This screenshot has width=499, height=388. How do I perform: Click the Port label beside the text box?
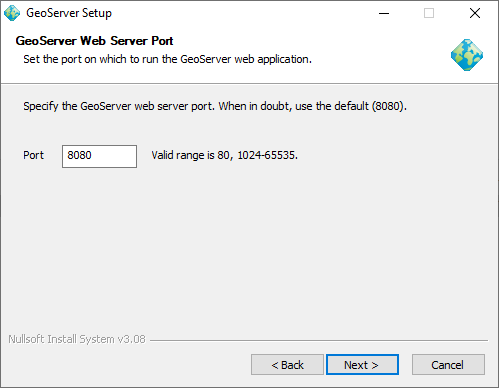(x=33, y=155)
